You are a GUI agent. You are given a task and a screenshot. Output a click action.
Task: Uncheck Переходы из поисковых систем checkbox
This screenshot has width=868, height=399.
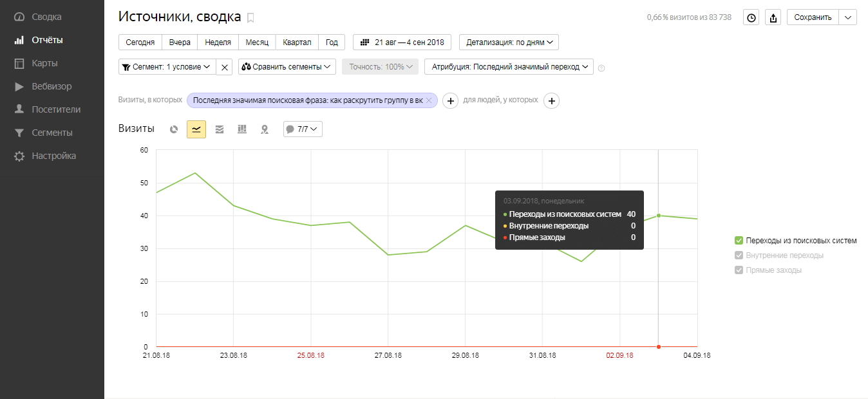point(739,241)
